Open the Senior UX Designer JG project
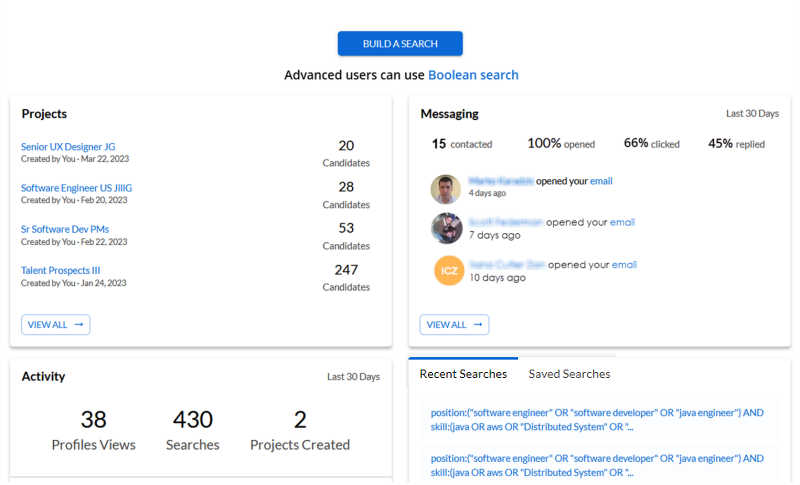The height and width of the screenshot is (485, 800). pyautogui.click(x=68, y=147)
